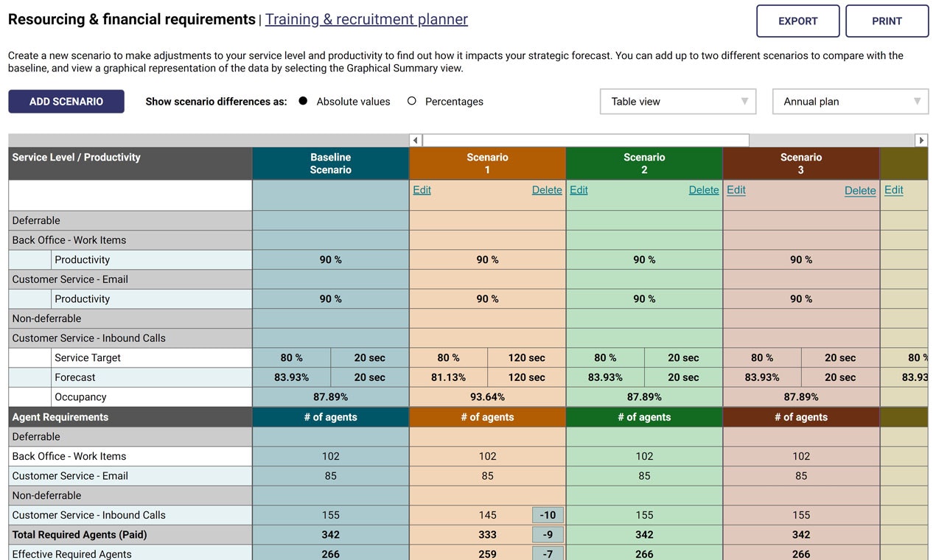Click the EXPORT button
The width and height of the screenshot is (936, 560).
pos(797,21)
